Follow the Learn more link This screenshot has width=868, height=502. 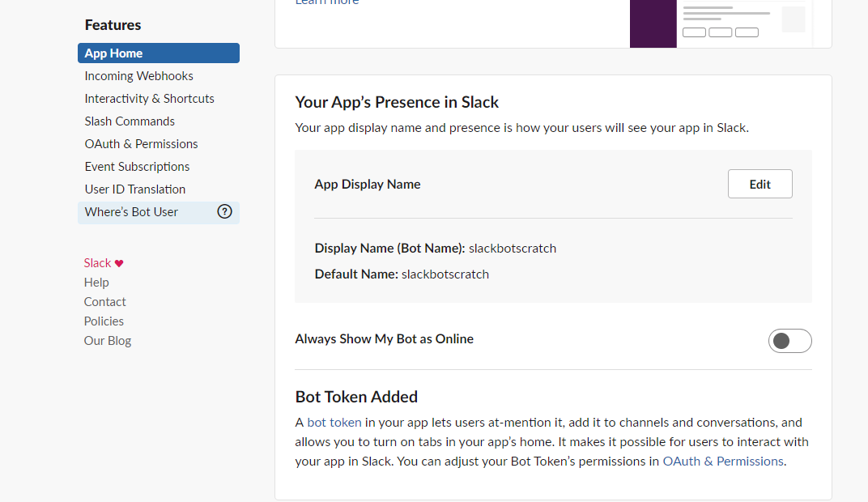[326, 3]
